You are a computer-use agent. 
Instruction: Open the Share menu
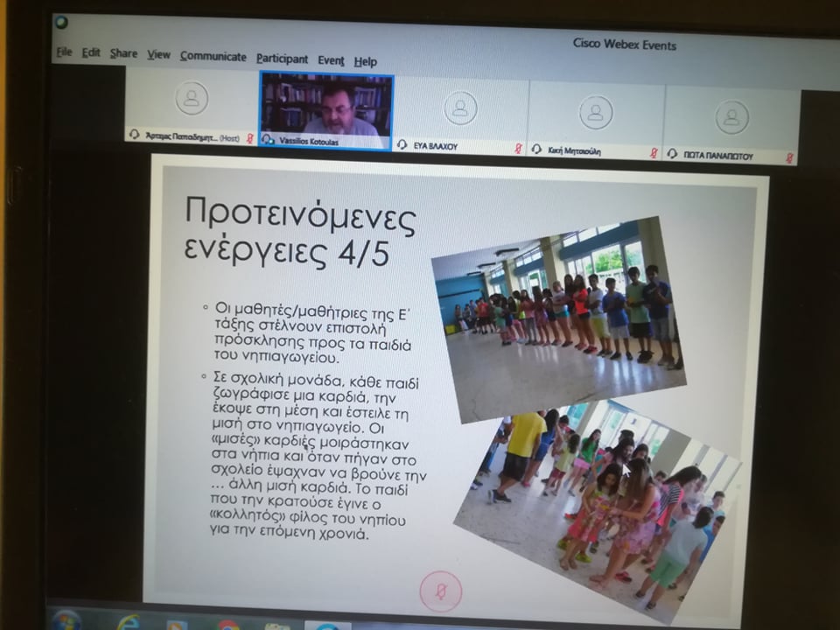[x=123, y=53]
